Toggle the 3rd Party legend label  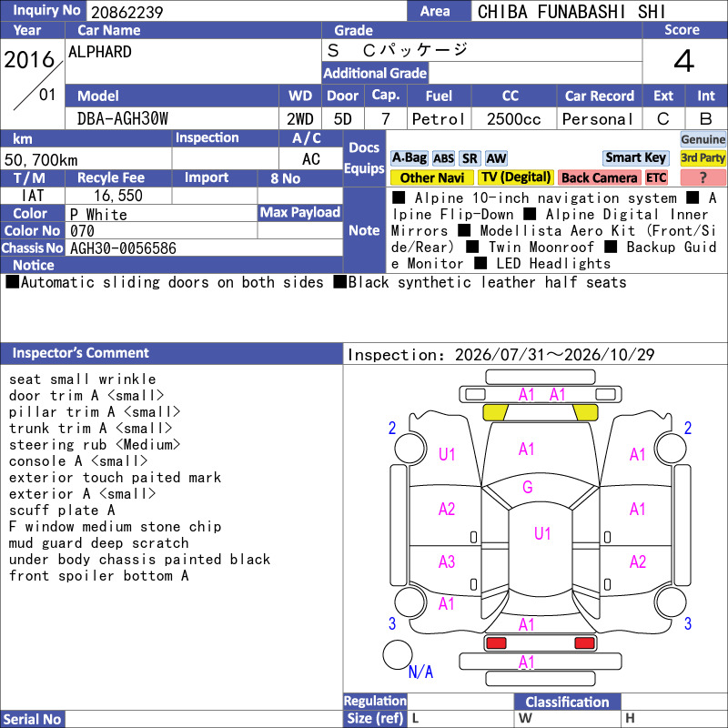pos(703,158)
